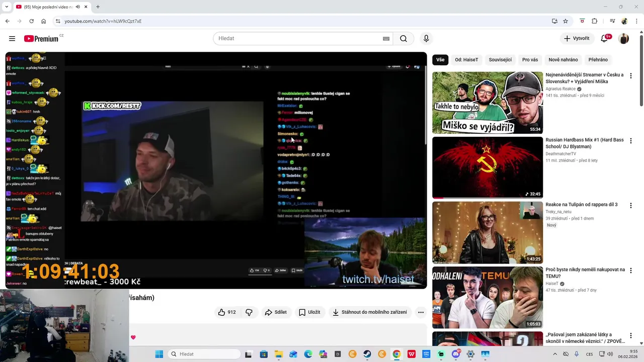The image size is (644, 362).
Task: Open more actions ellipsis below the video
Action: pos(421,312)
